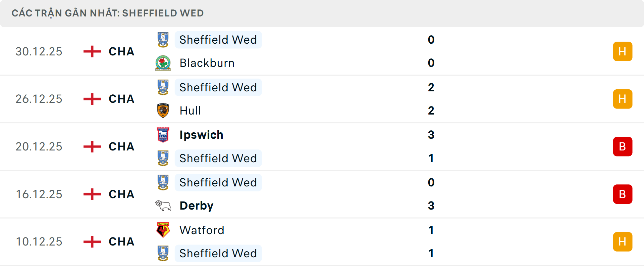The width and height of the screenshot is (644, 266).
Task: Click the Hull City badge
Action: pos(163,110)
